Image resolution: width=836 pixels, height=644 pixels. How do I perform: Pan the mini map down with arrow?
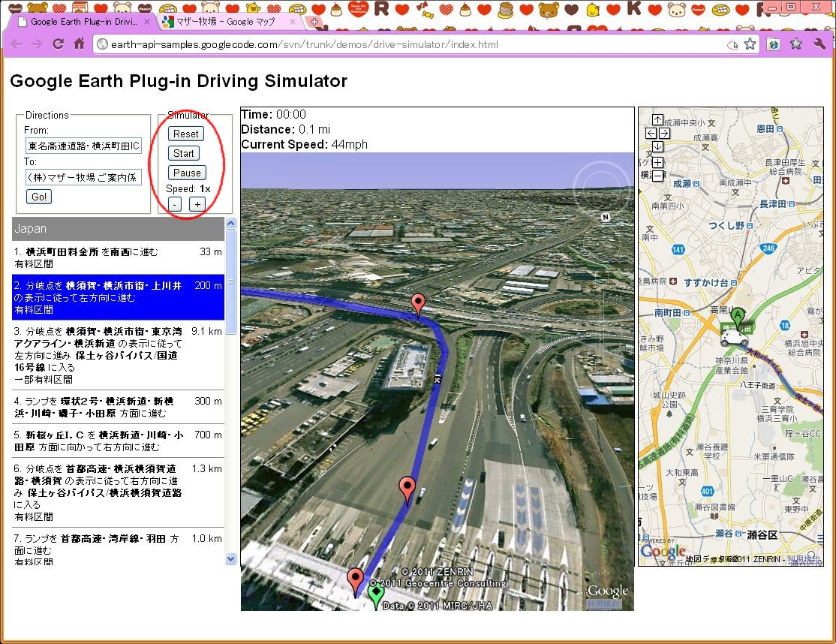coord(657,146)
